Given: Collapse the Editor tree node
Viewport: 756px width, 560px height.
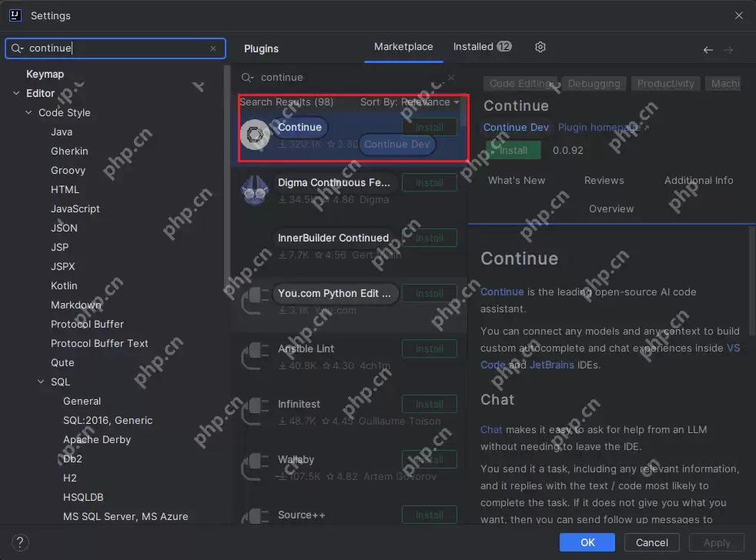Looking at the screenshot, I should [x=17, y=94].
